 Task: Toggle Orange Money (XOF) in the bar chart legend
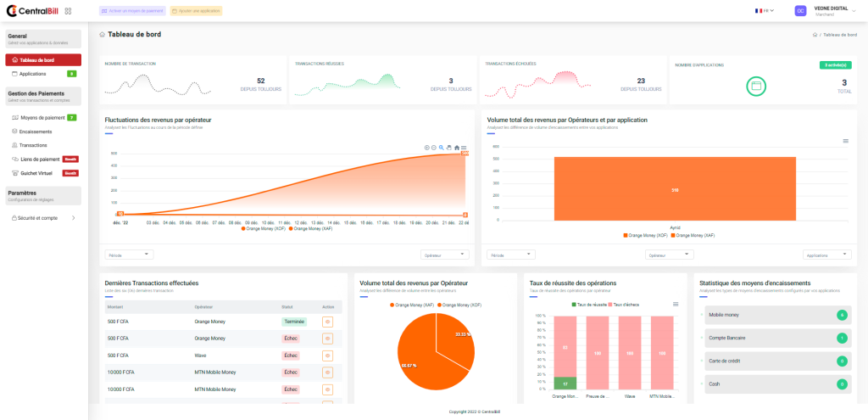(645, 236)
